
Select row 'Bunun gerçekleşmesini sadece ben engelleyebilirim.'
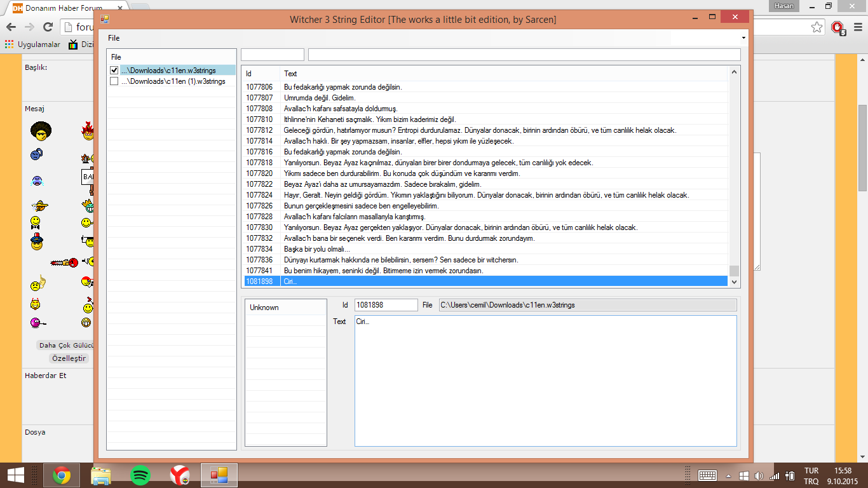[486, 206]
